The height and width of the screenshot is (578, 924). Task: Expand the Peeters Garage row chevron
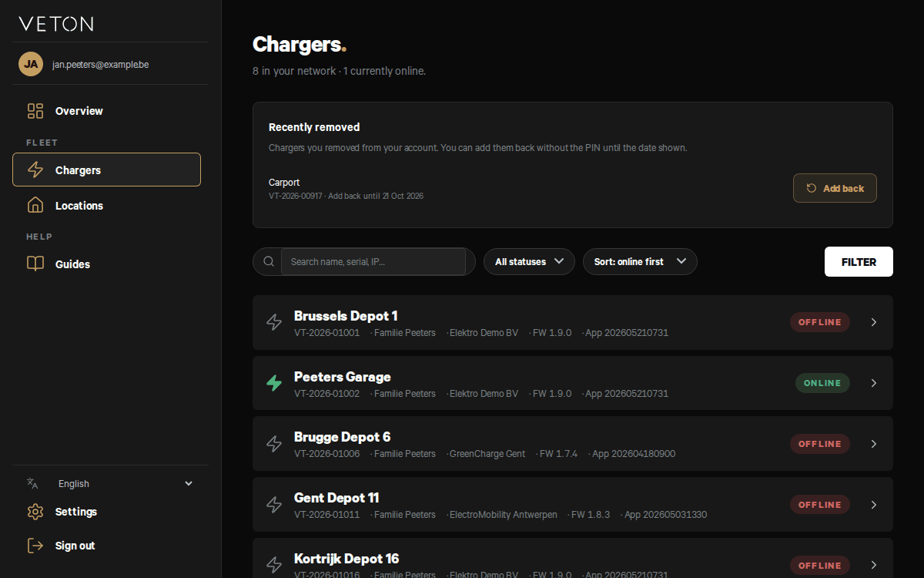click(874, 383)
